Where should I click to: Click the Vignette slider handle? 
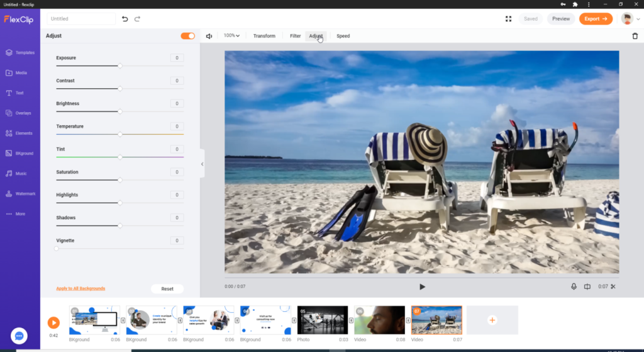[56, 248]
